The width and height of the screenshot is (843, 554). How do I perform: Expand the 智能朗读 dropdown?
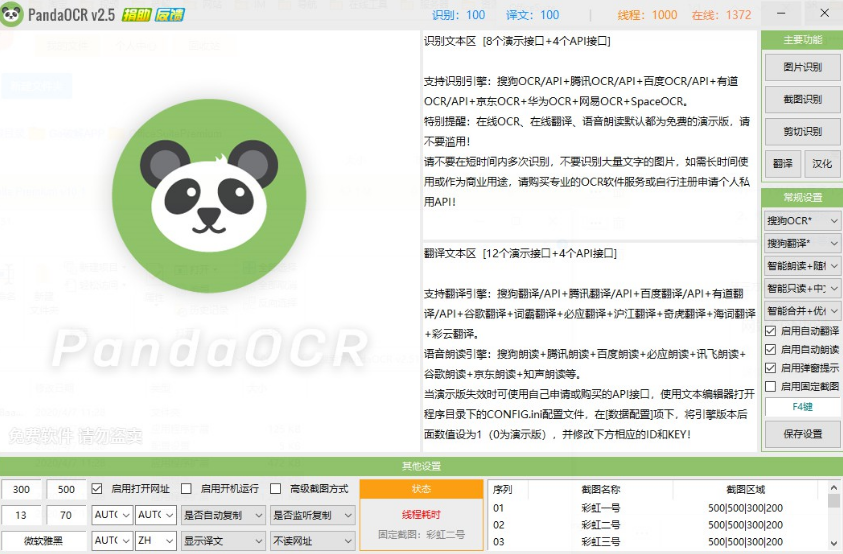tap(802, 266)
